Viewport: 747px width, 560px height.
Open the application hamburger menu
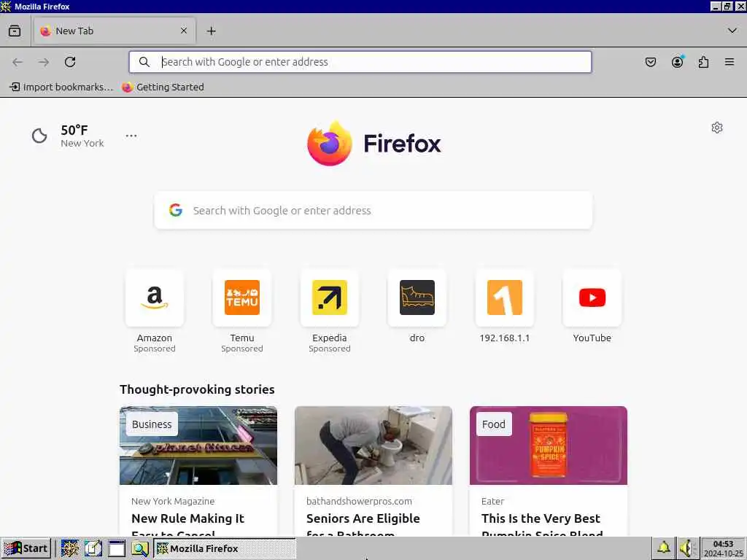coord(729,62)
